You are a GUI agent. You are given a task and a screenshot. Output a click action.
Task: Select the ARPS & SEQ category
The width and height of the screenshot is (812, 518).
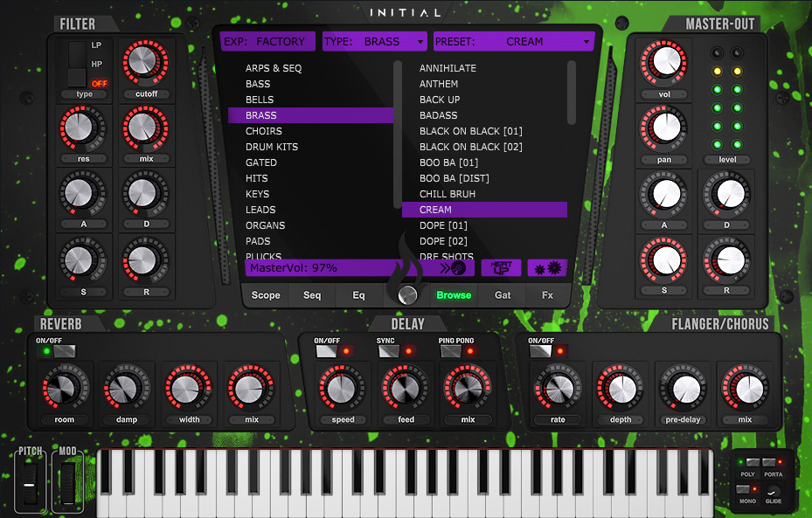274,68
